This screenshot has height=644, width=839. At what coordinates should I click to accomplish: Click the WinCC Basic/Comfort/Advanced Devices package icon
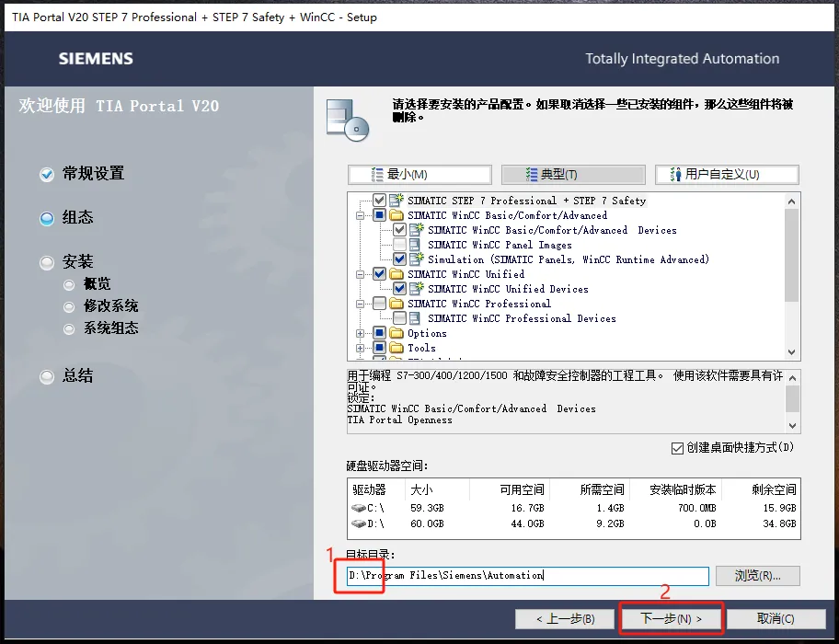click(x=417, y=229)
